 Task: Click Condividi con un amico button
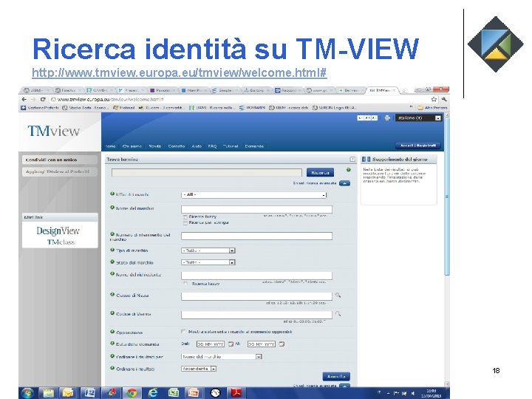tap(60, 160)
